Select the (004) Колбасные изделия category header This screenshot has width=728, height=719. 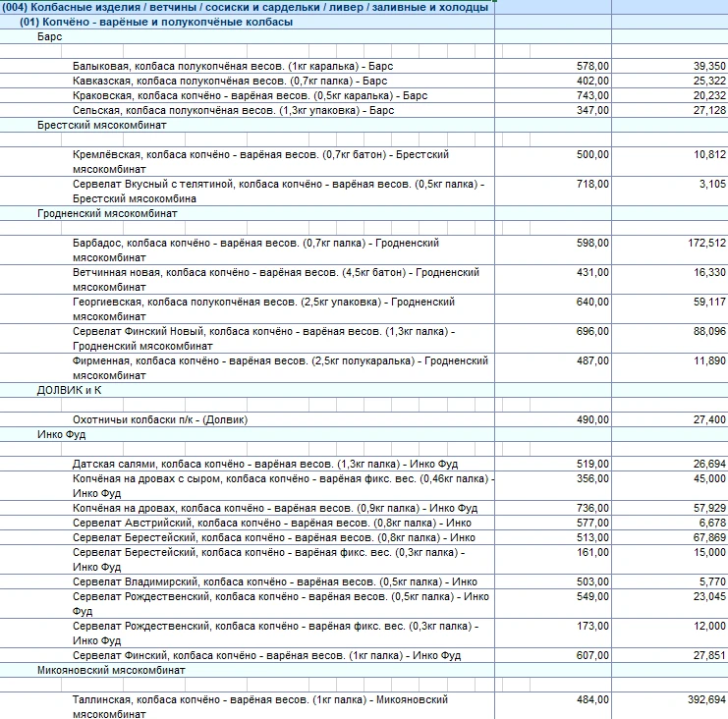click(x=246, y=7)
